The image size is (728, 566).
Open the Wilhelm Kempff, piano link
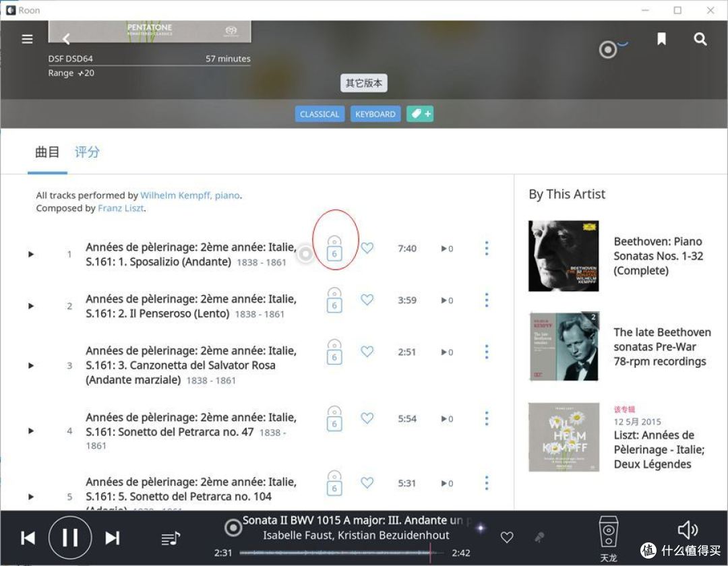190,195
